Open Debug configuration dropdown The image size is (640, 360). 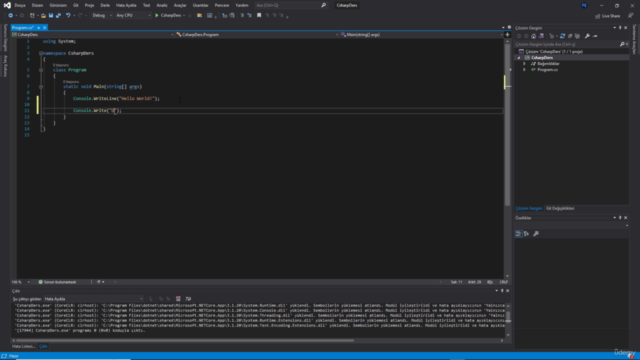click(102, 16)
